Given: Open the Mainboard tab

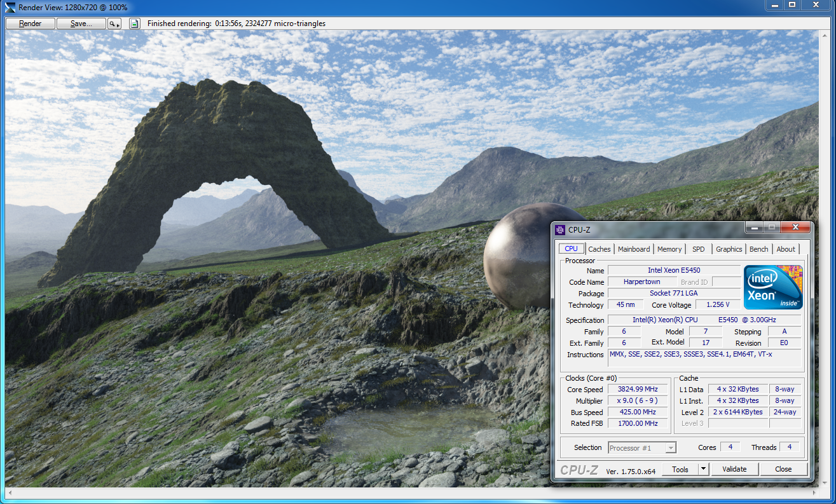Looking at the screenshot, I should (x=634, y=249).
